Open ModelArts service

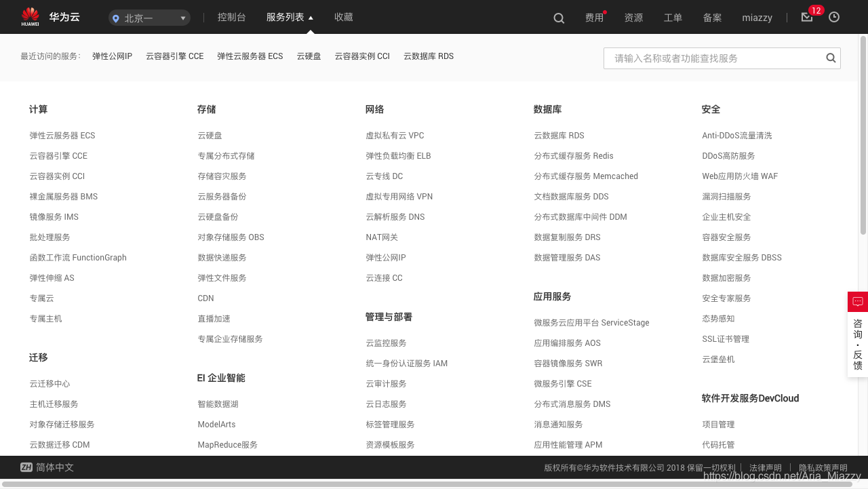[216, 425]
